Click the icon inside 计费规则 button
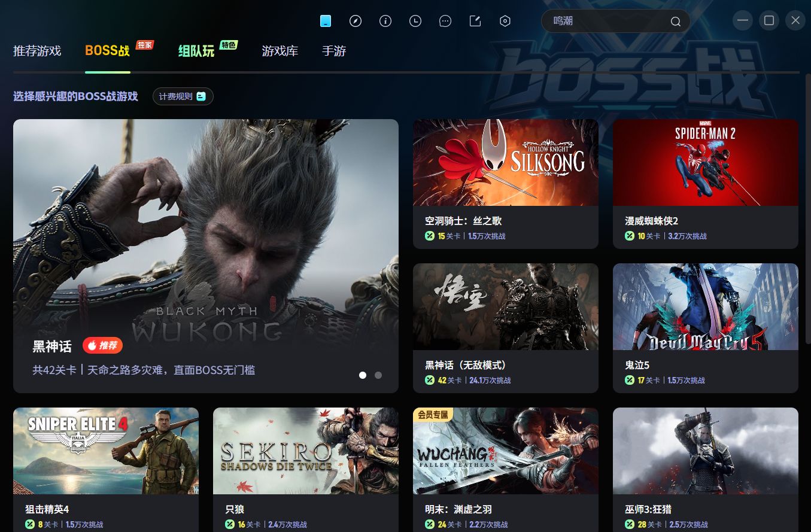This screenshot has width=811, height=532. tap(201, 96)
